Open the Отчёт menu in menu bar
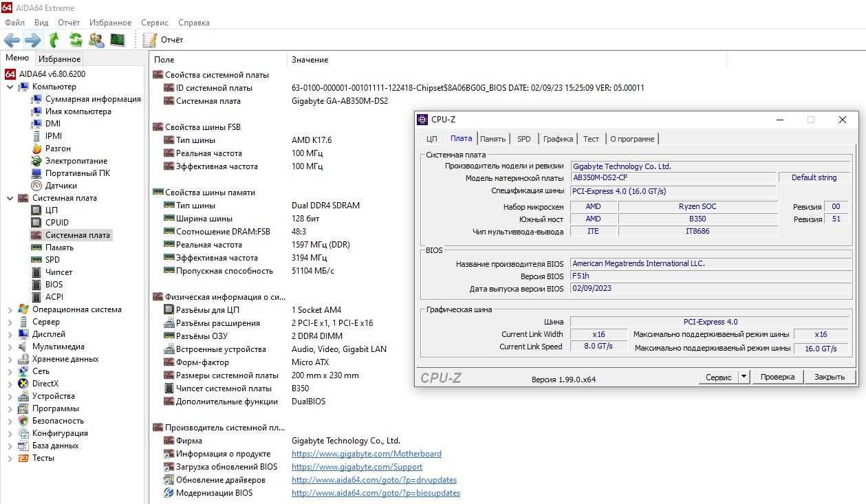 click(69, 23)
